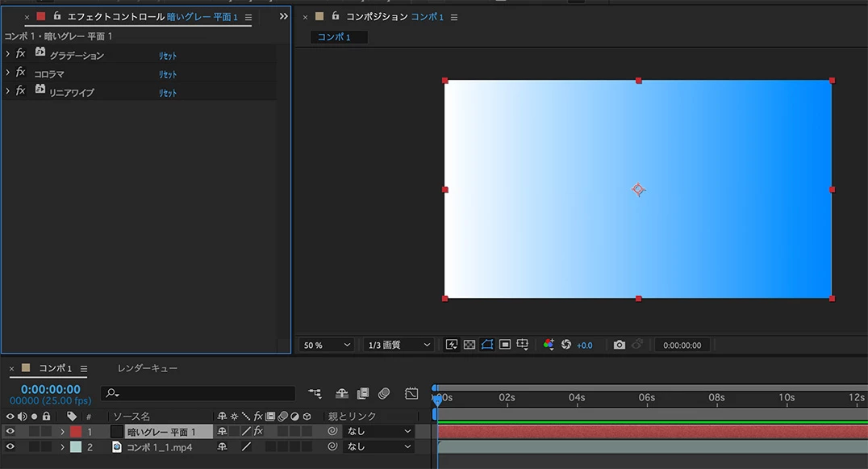Click the layer anchor point crosshair in viewer

638,190
